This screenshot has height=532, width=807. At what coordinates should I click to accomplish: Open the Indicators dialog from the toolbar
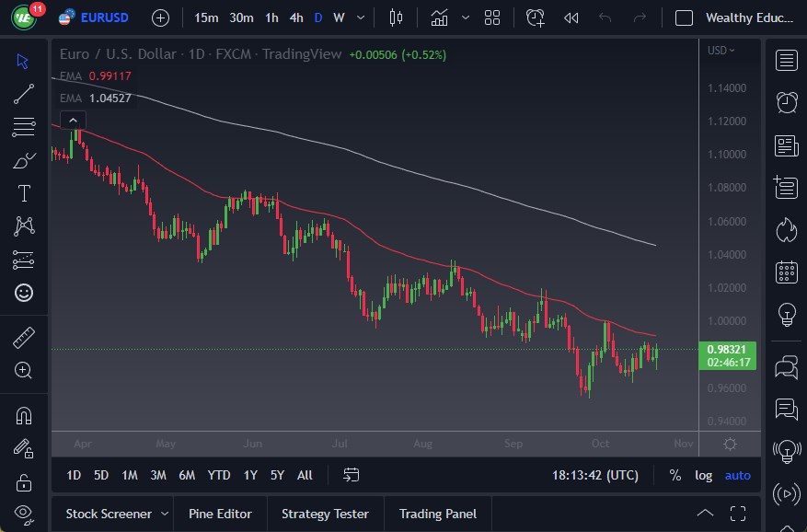point(439,17)
